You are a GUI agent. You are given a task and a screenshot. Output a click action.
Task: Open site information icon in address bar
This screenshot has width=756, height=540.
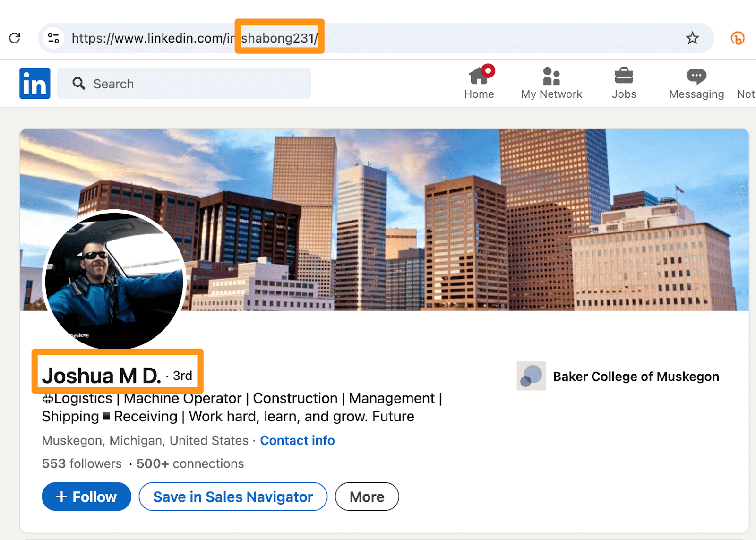tap(54, 38)
